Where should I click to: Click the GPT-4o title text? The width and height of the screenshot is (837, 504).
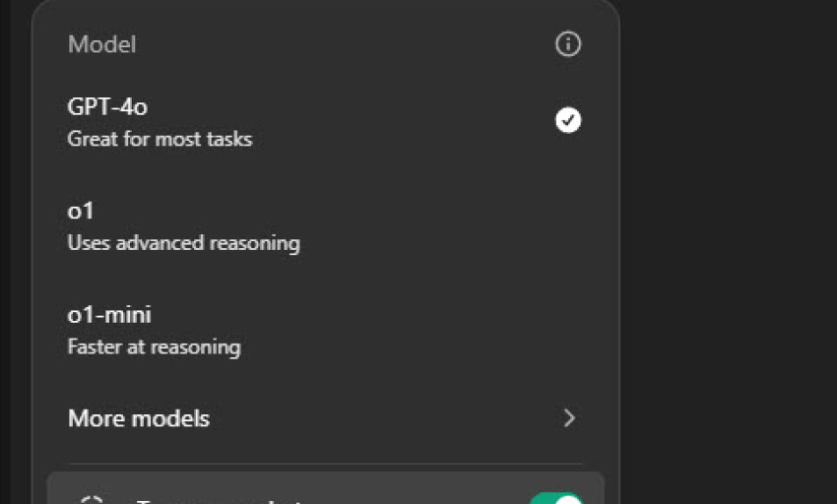coord(107,106)
